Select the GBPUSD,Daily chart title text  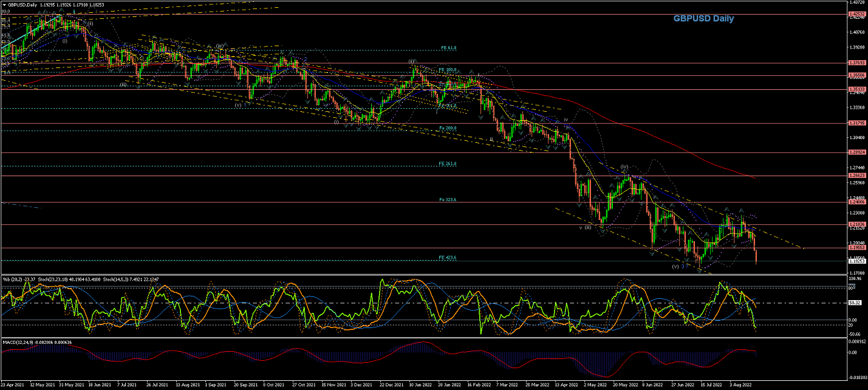pos(22,4)
